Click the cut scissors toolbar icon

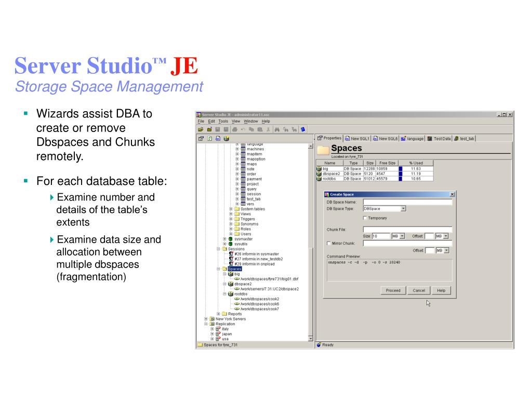(x=268, y=129)
